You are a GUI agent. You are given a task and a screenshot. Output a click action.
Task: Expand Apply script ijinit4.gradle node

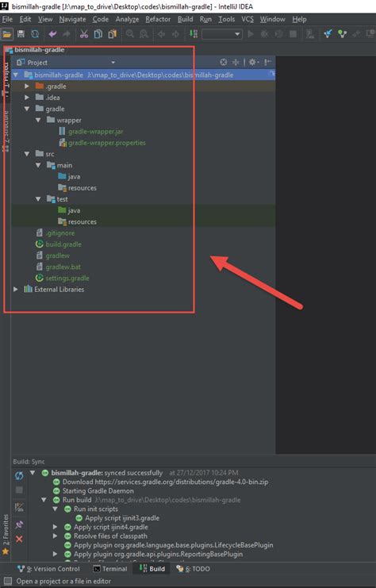(55, 527)
